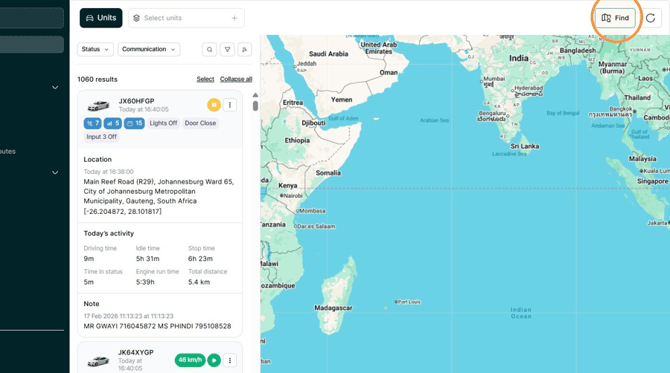
Task: Click Sri Lanka on the map
Action: click(x=525, y=146)
